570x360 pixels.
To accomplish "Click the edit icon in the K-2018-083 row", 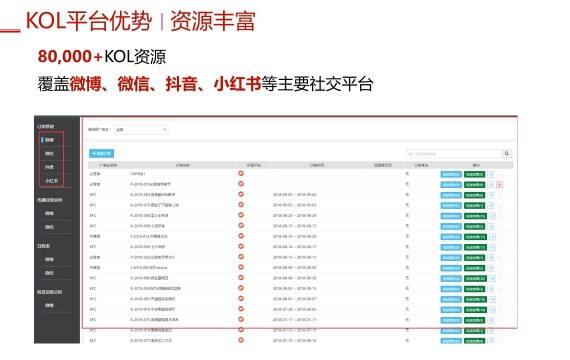I will [x=491, y=195].
